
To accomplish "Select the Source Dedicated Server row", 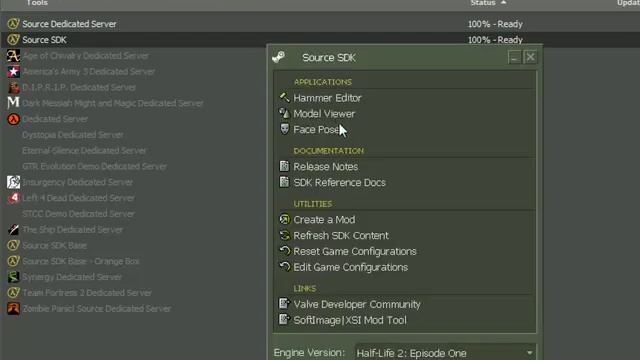I will [320, 24].
